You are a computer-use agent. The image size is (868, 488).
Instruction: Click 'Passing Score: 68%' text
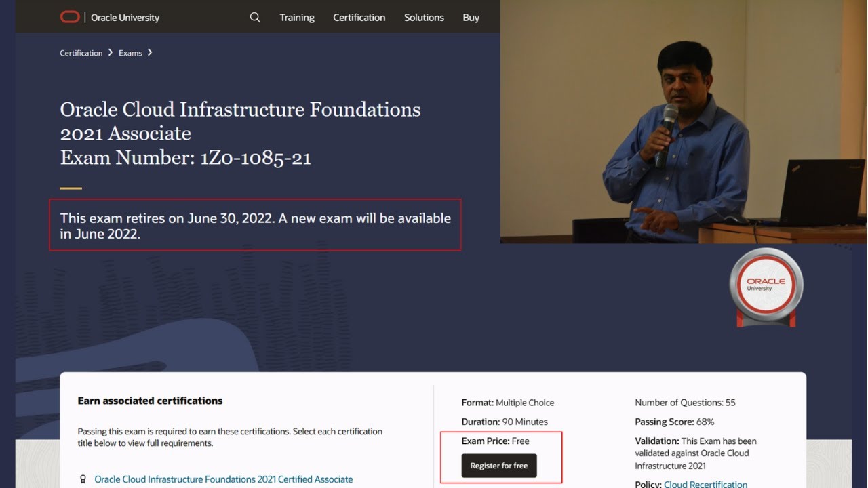(674, 422)
